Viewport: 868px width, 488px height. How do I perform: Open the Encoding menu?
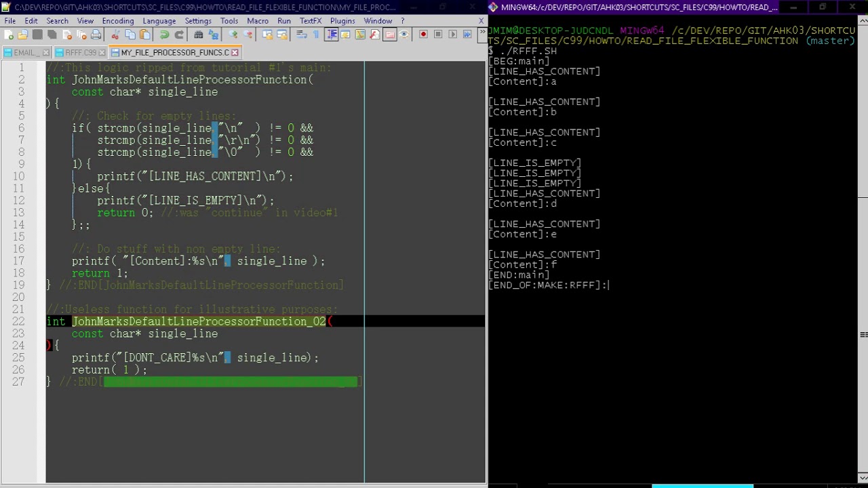(x=118, y=21)
